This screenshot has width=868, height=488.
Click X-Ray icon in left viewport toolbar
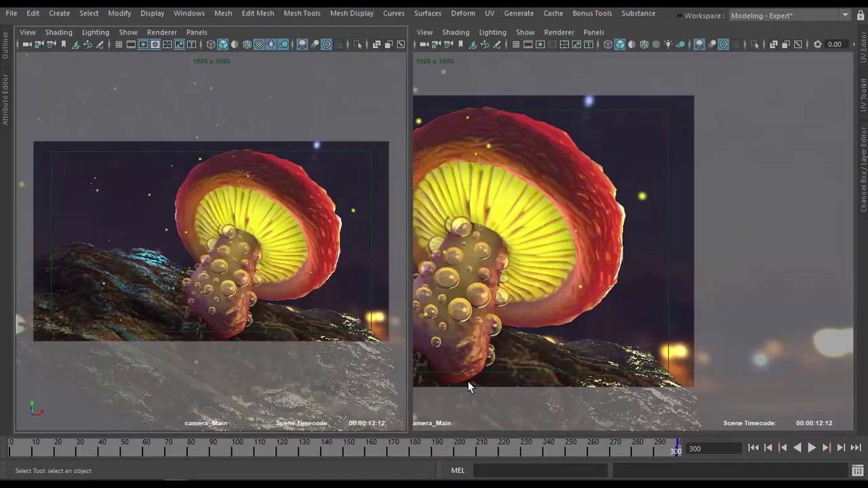tap(377, 44)
